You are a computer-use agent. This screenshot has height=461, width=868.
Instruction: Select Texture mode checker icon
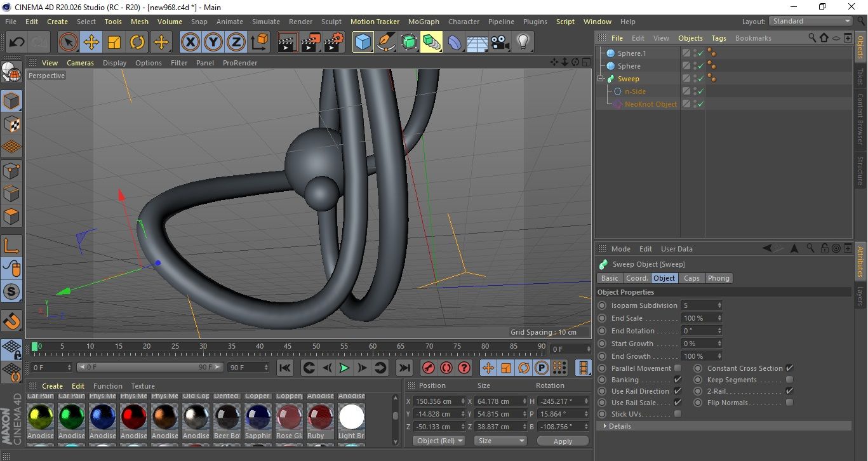(12, 124)
